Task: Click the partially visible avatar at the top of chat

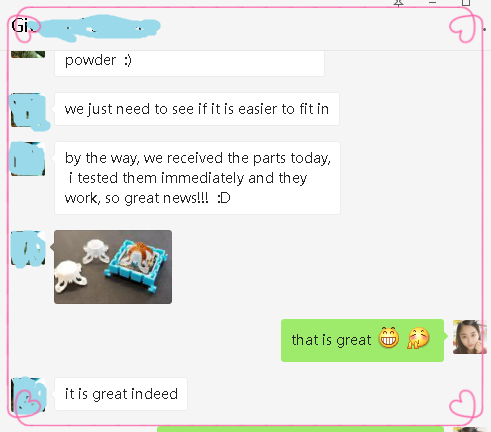Action: (28, 54)
